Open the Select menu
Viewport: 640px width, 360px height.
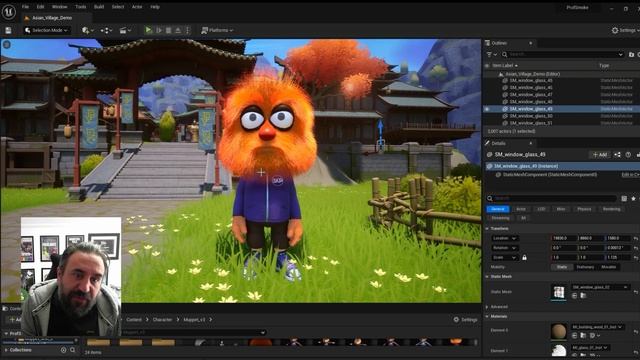[x=118, y=7]
